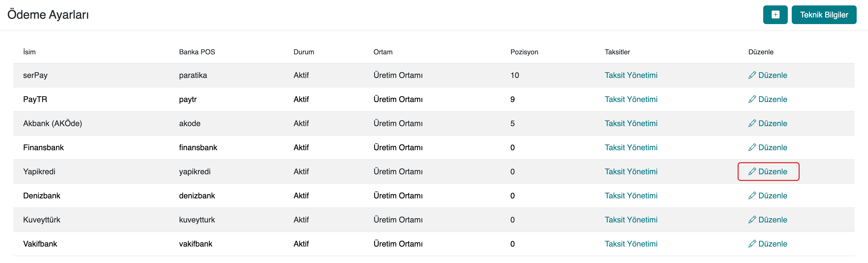
Task: Click the pencil edit icon for Denizbank
Action: click(752, 196)
